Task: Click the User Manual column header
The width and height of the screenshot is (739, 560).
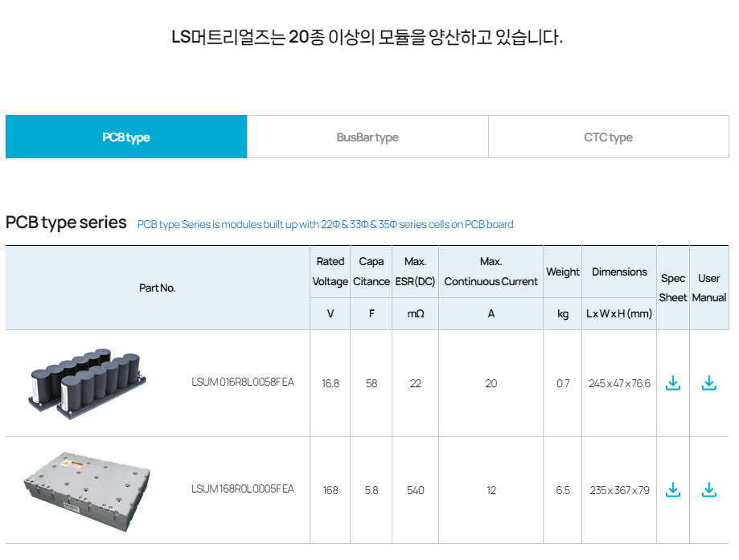Action: [x=708, y=288]
